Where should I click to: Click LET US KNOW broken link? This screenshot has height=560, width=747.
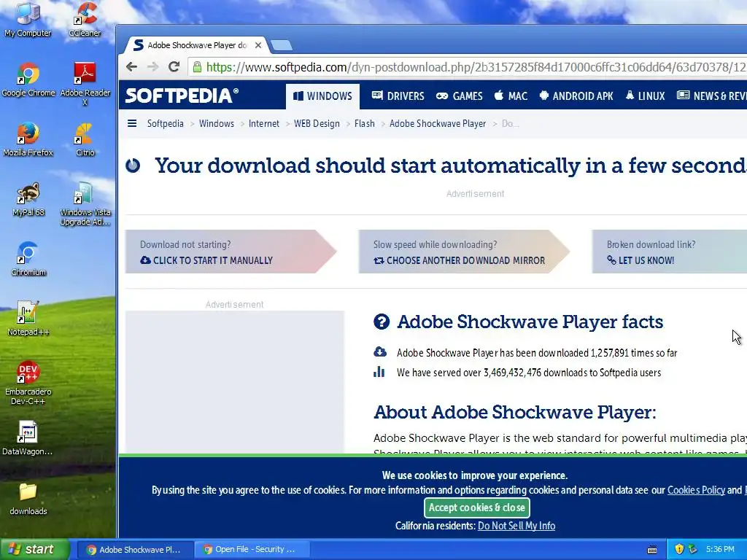coord(640,260)
